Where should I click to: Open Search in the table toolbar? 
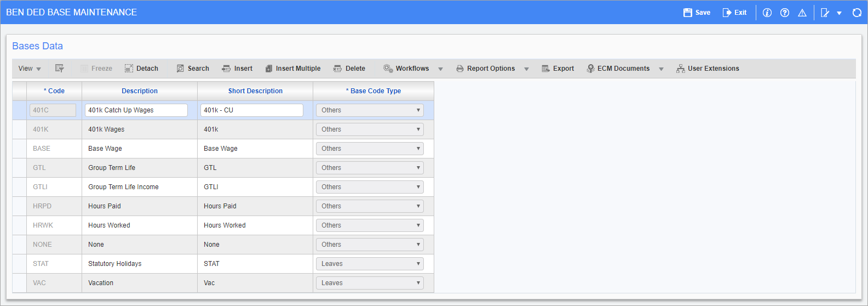[193, 69]
